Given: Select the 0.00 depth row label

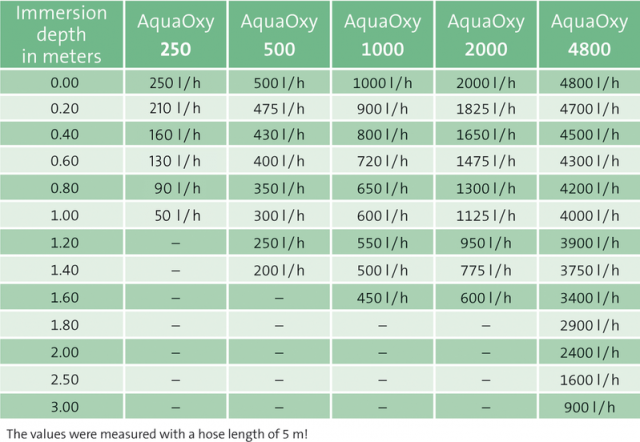Looking at the screenshot, I should coord(62,82).
